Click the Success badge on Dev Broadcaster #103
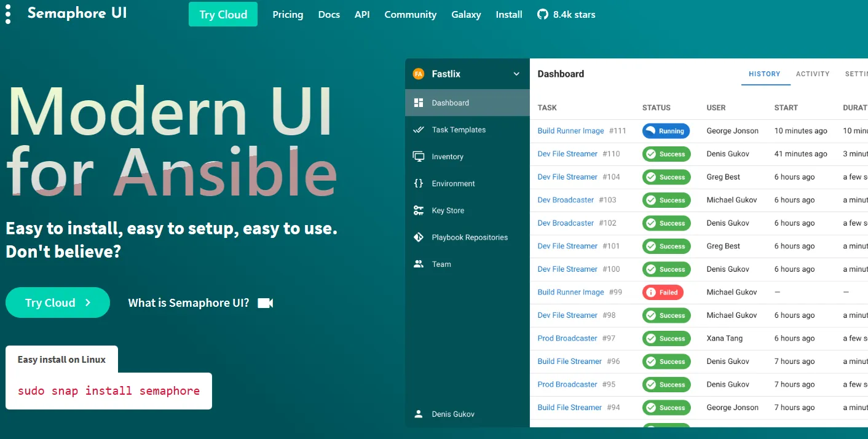Image resolution: width=868 pixels, height=439 pixels. (x=666, y=200)
